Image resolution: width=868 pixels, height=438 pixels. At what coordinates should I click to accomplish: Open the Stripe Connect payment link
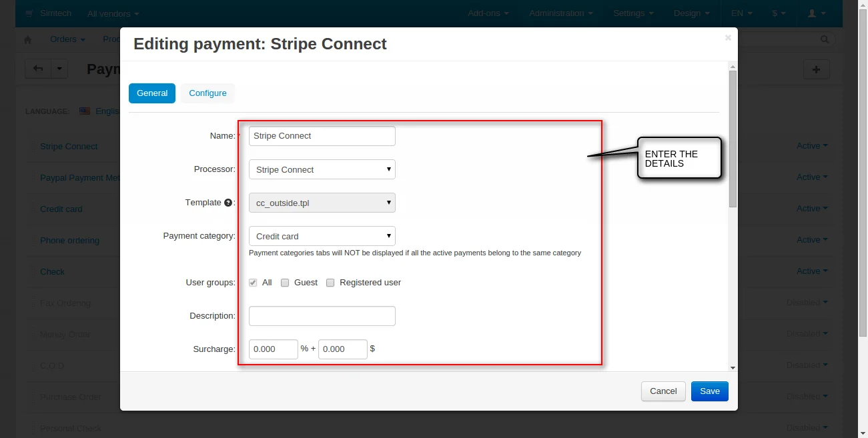click(x=69, y=147)
